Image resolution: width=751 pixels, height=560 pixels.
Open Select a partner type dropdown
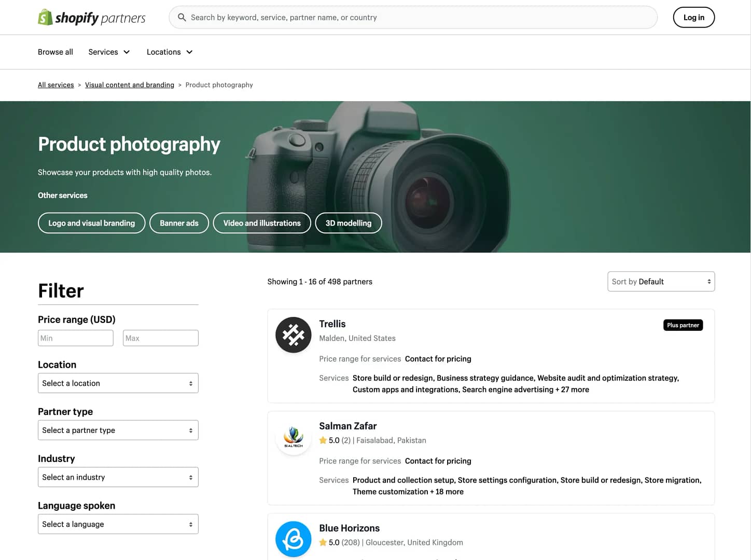pyautogui.click(x=118, y=430)
